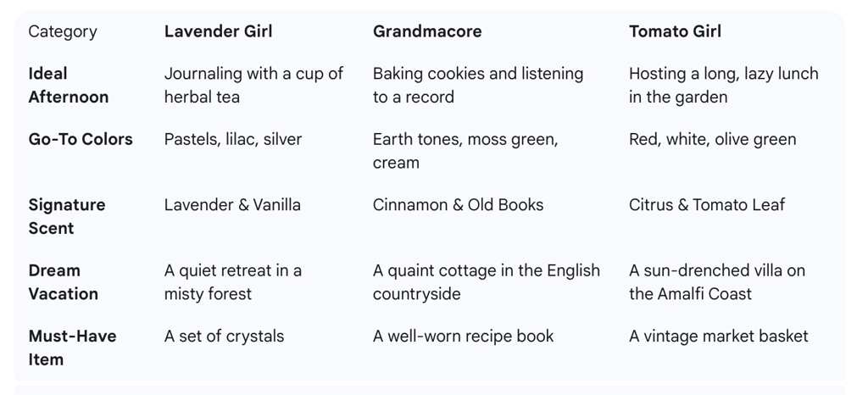
Task: Select the Baking cookies and listening cell
Action: click(478, 86)
